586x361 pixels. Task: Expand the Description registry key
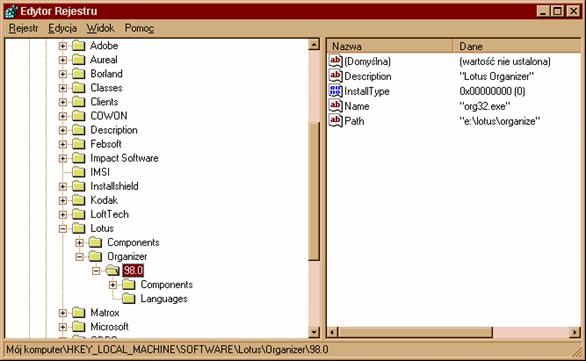(63, 130)
